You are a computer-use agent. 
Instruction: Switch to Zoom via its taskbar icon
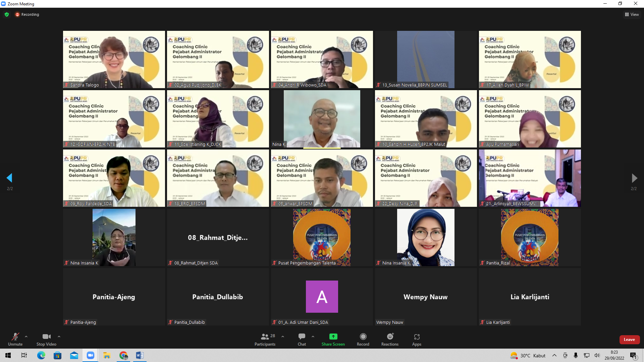(x=90, y=355)
